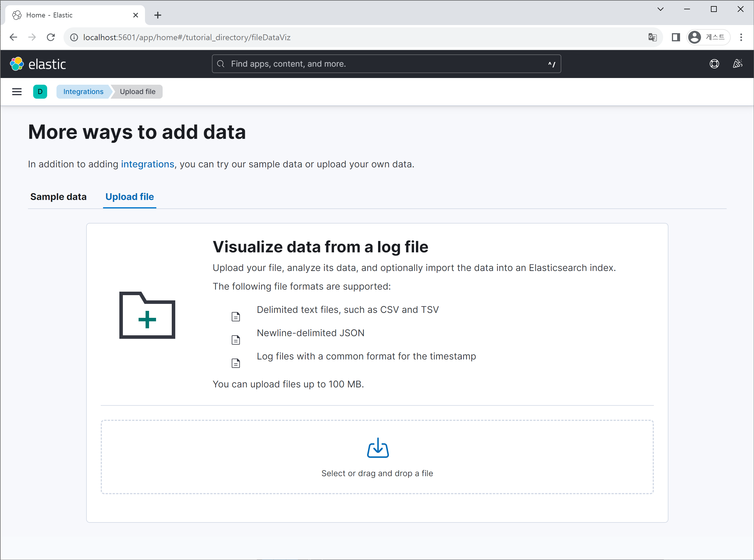Click the Integrations breadcrumb

pyautogui.click(x=83, y=91)
